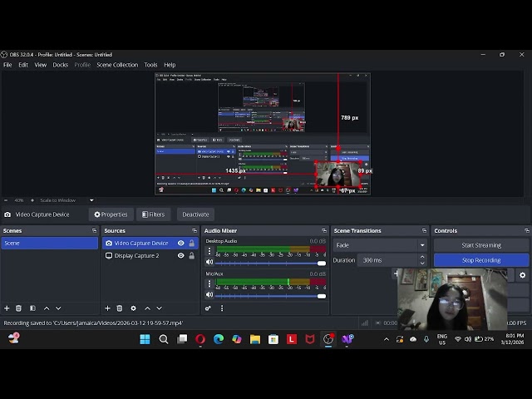
Task: Toggle lock on Display Capture 2
Action: pyautogui.click(x=192, y=256)
